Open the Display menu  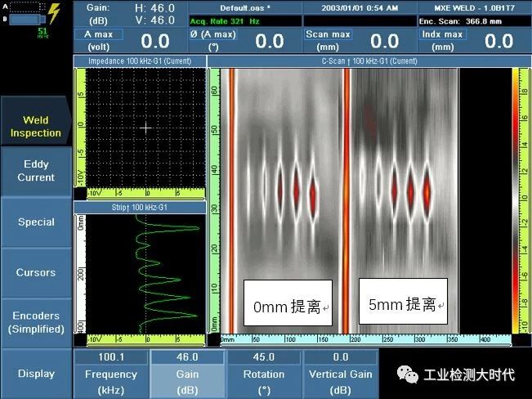(36, 374)
